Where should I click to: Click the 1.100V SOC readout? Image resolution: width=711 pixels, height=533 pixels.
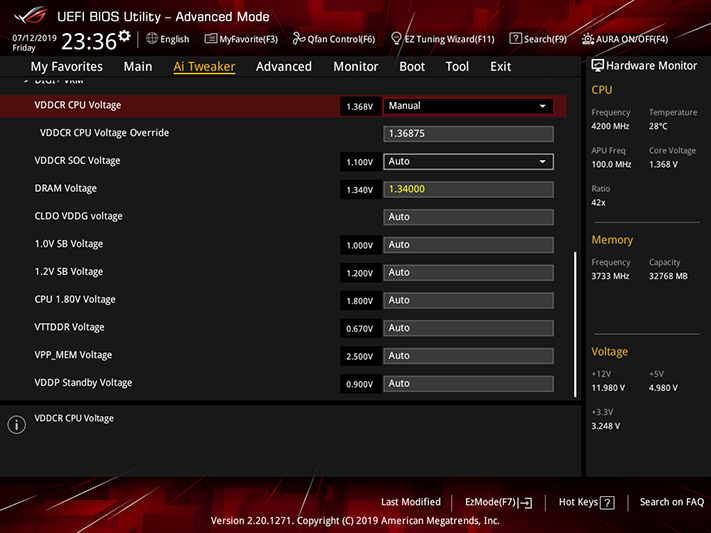pyautogui.click(x=360, y=162)
